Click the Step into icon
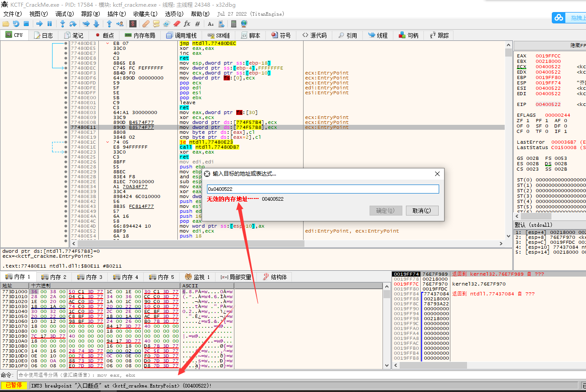Screen dimensions: 586x392 pyautogui.click(x=63, y=23)
